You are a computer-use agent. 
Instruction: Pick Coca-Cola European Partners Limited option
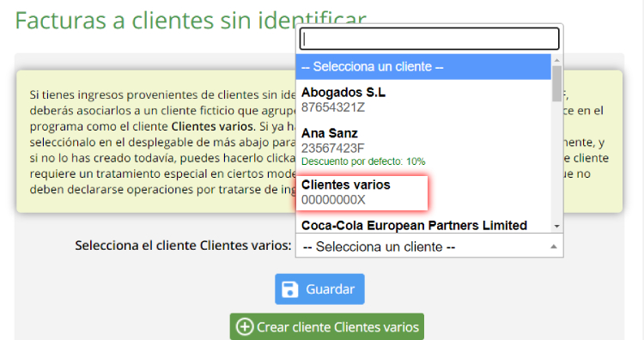[423, 226]
